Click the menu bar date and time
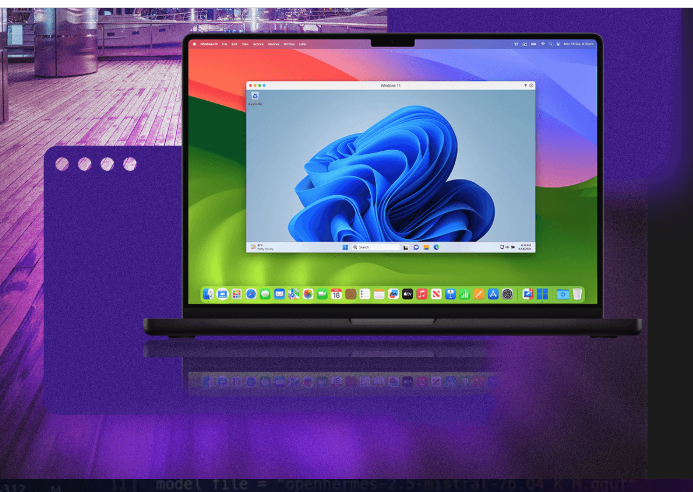Screen dimensions: 693x492 pyautogui.click(x=579, y=44)
